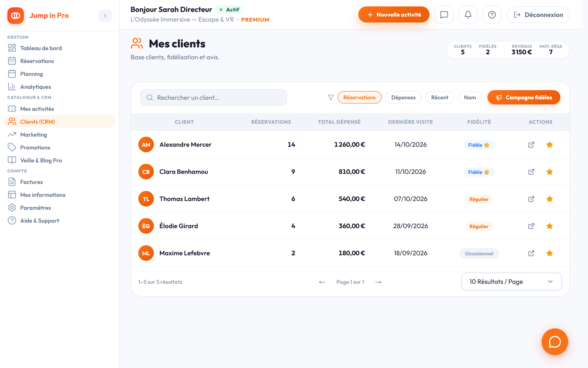Viewport: 588px width, 368px height.
Task: Focus the Rechercher un client search field
Action: tap(214, 98)
